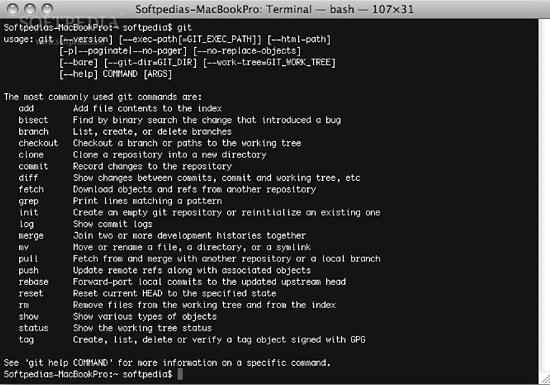Click the '[--version]' option text

86,39
